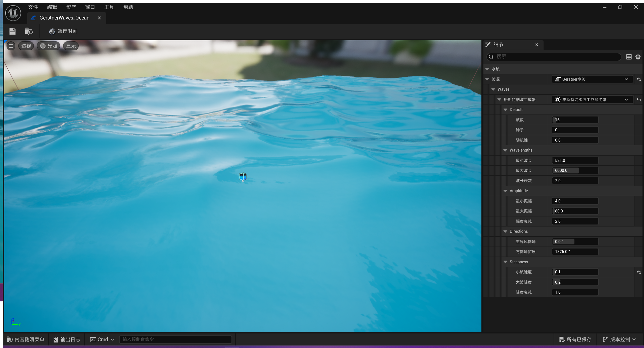Click the pause time stopwatch icon

tap(52, 31)
